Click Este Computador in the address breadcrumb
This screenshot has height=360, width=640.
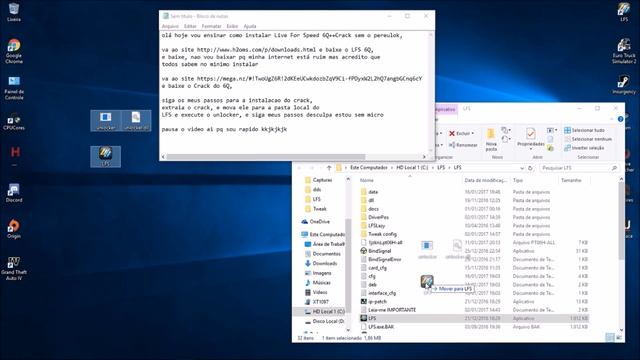coord(369,168)
